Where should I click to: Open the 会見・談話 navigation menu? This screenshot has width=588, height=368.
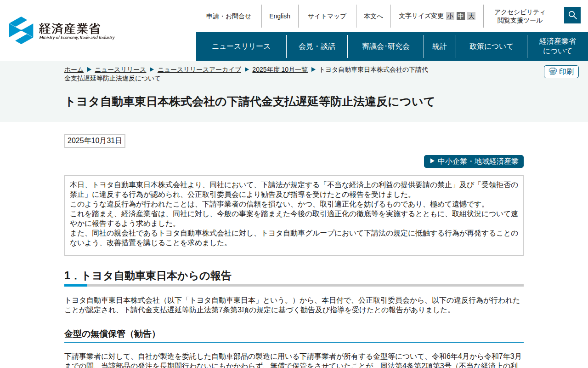[317, 46]
